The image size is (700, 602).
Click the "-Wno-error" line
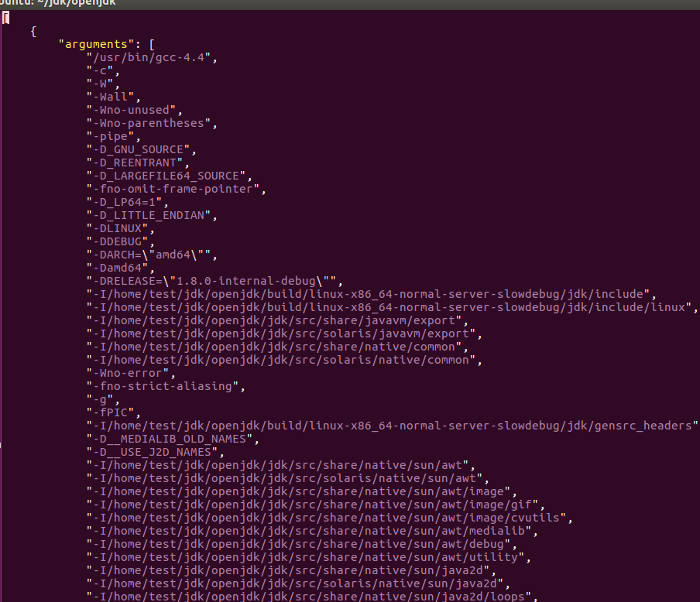pos(131,374)
